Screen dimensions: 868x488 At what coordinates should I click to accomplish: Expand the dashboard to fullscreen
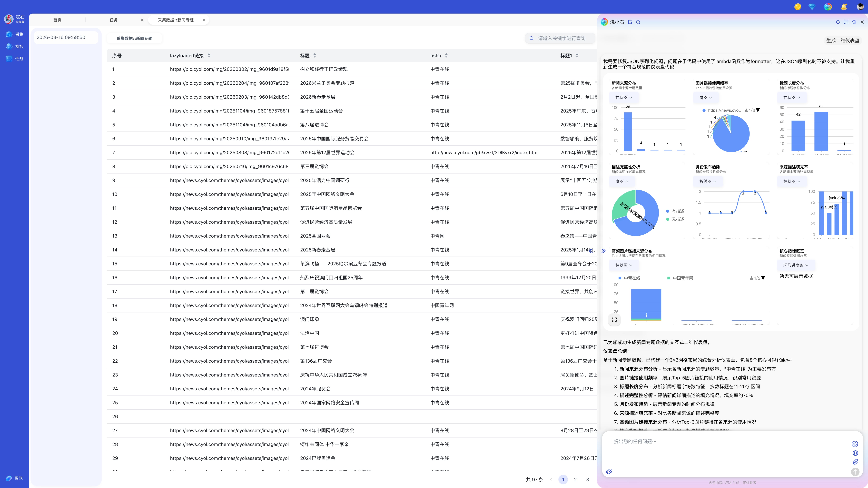pyautogui.click(x=614, y=320)
